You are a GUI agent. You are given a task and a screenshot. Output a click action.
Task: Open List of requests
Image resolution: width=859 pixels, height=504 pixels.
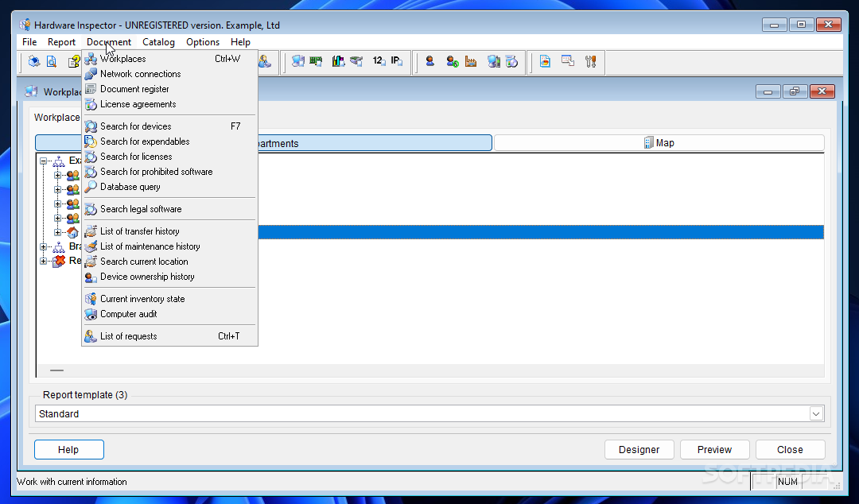[170, 336]
